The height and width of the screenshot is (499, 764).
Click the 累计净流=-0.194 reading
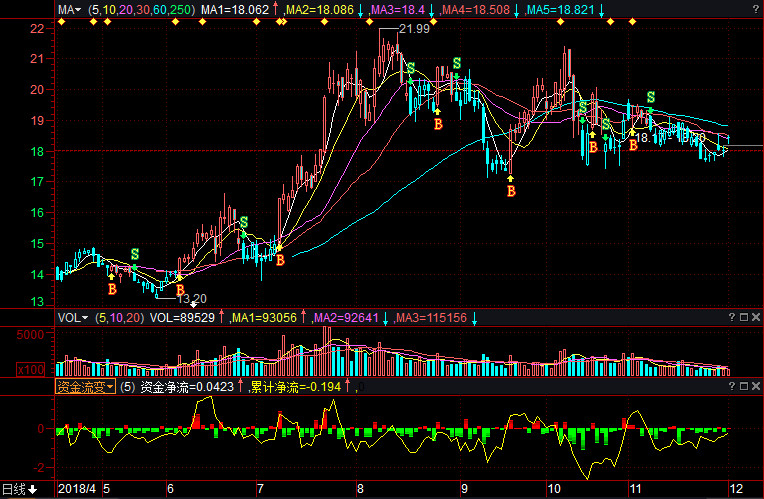pos(297,387)
